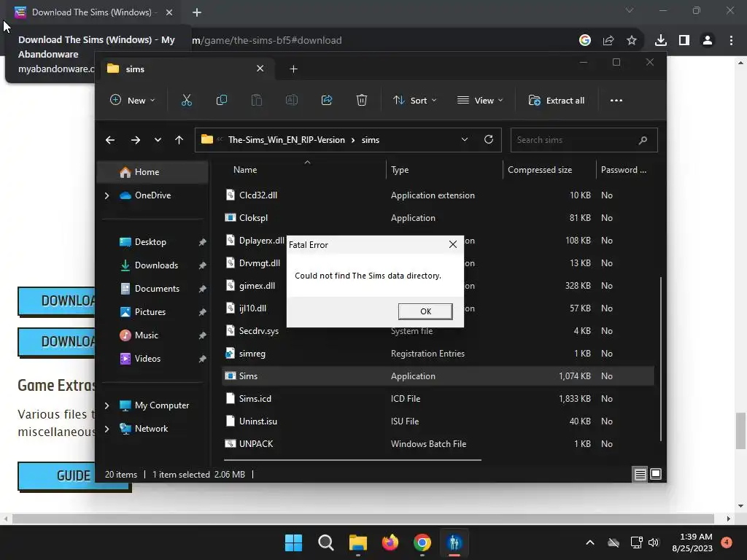Select the Sims application file
Screen dimensions: 747x560
[438, 376]
